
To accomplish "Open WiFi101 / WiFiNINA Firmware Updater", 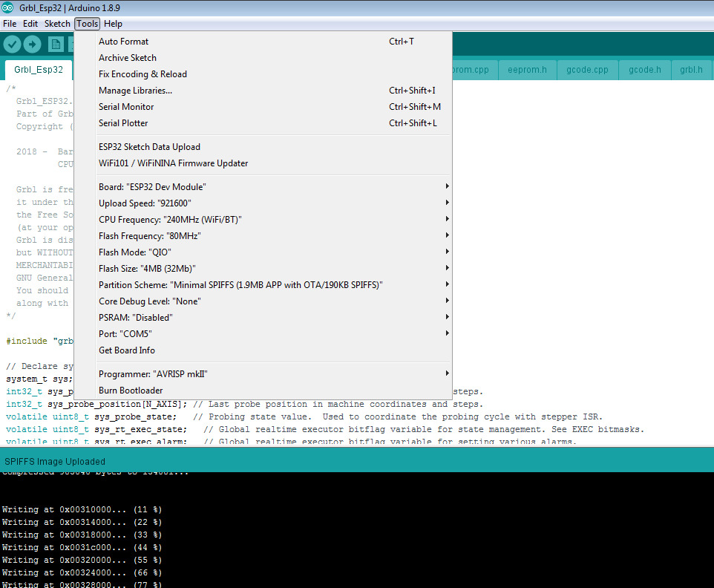I will [263, 163].
